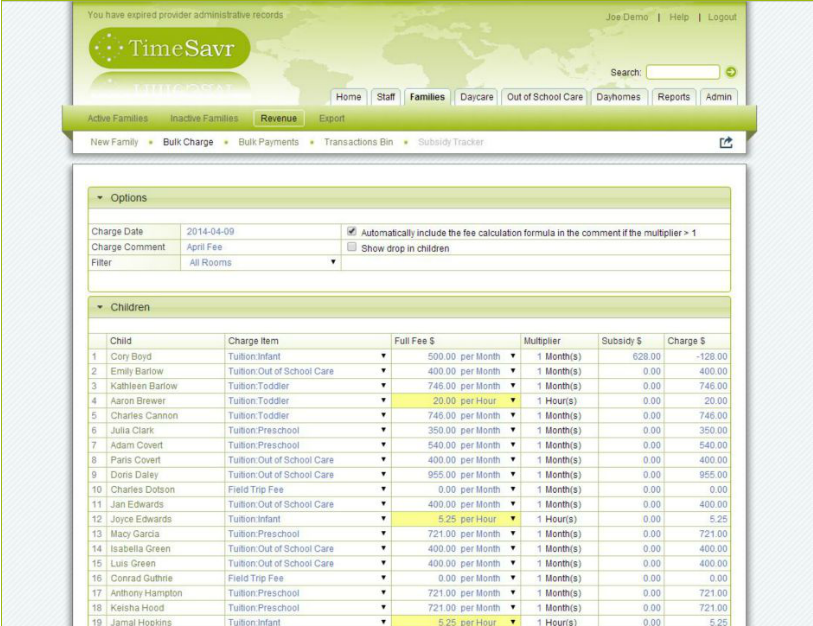Click Aaron Brewer full fee 20.00

coord(444,401)
